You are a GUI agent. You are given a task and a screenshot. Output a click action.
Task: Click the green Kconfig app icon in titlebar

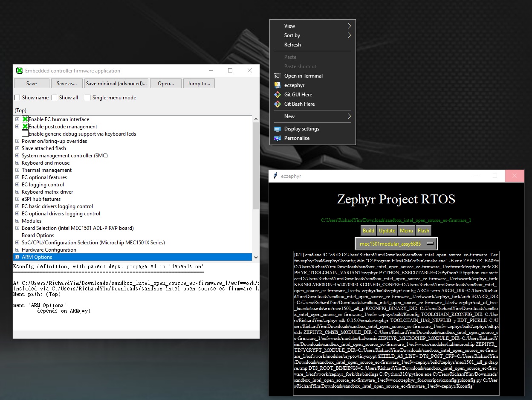point(19,70)
